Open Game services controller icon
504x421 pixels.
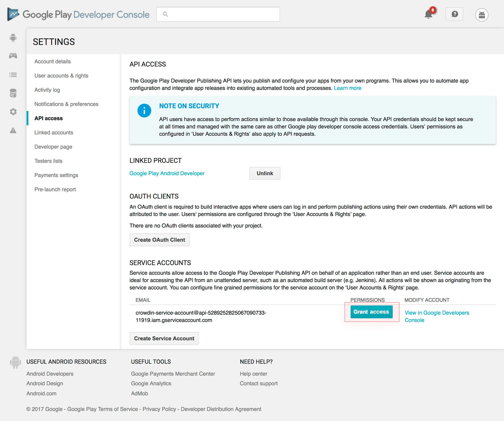point(13,56)
